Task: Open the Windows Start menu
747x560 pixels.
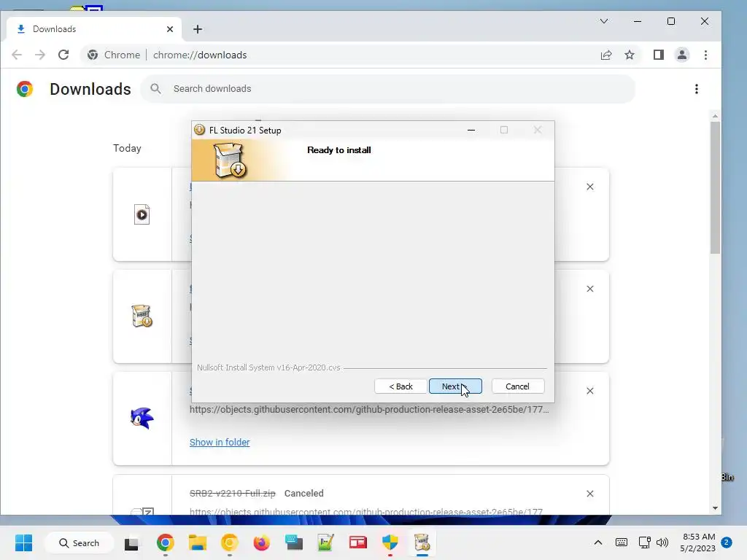Action: (23, 542)
